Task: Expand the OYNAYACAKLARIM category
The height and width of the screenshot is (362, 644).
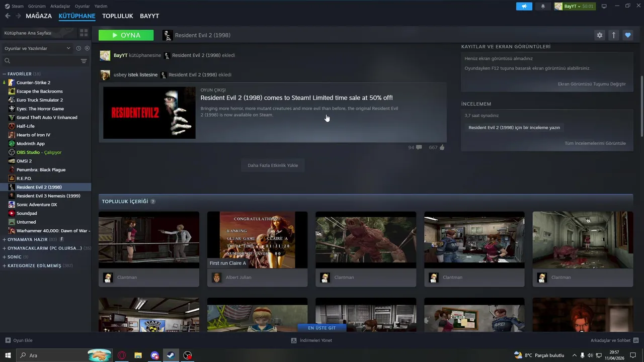Action: tap(5, 248)
